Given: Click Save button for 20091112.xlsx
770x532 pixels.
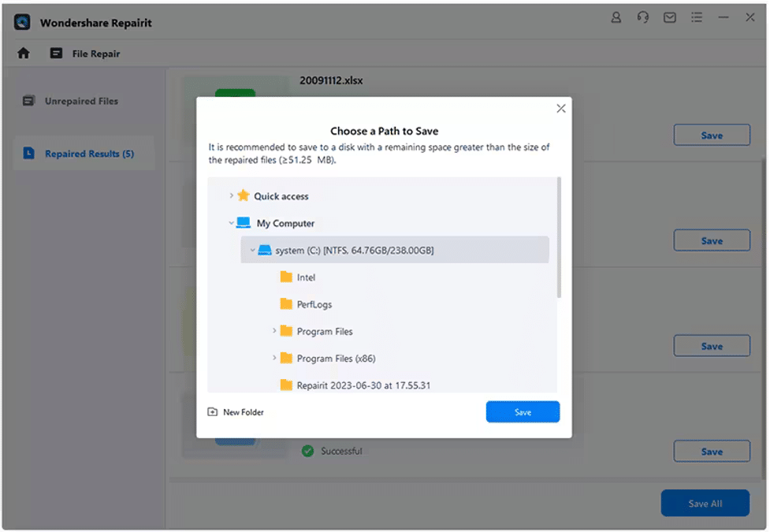Looking at the screenshot, I should 712,135.
